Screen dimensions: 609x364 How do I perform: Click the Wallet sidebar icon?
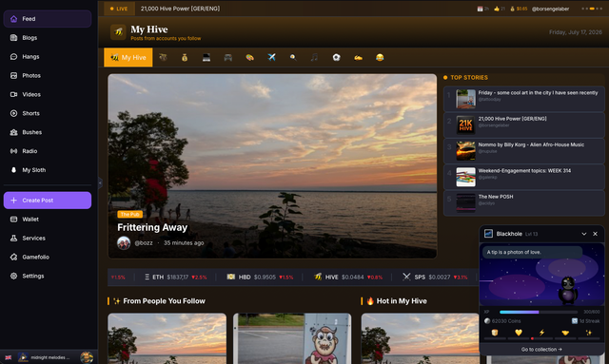click(13, 220)
